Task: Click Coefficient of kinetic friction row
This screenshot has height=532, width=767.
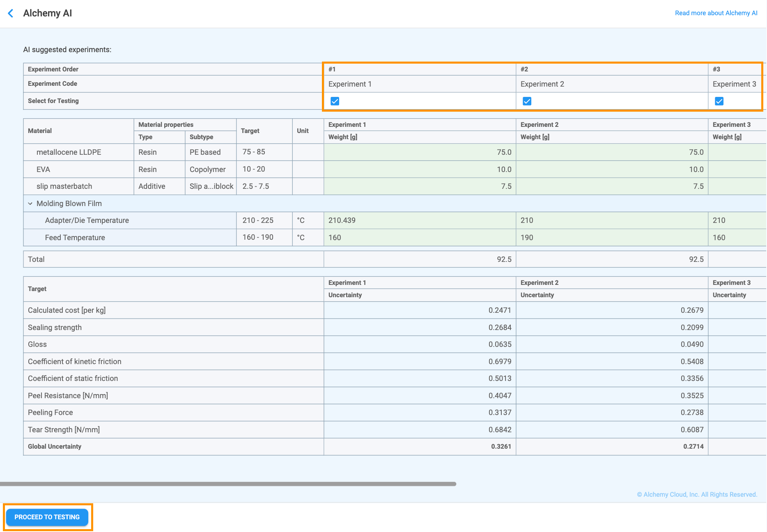Action: tap(395, 362)
